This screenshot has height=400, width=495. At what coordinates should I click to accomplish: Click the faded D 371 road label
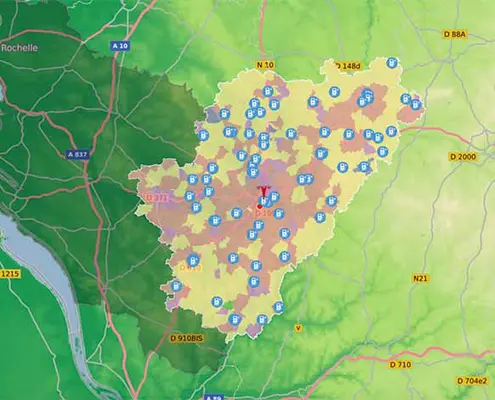tap(157, 198)
